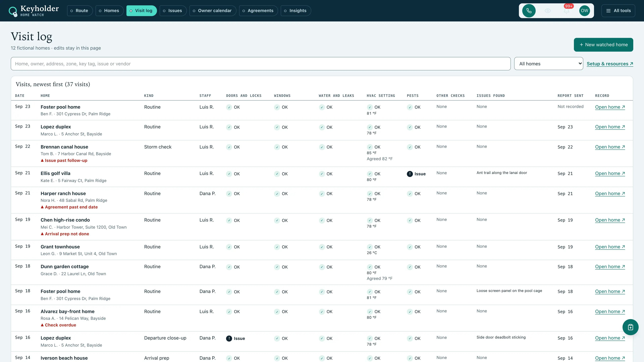644x362 pixels.
Task: Switch to the Route tab
Action: tap(80, 11)
